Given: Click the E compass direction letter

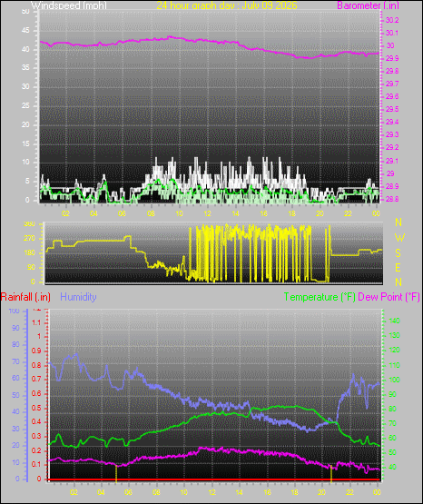Looking at the screenshot, I should coord(398,267).
